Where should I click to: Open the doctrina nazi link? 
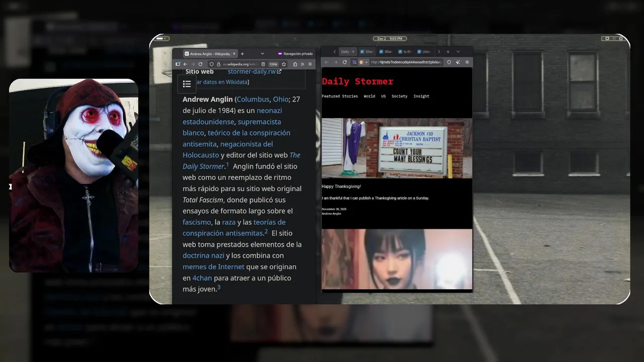(x=203, y=256)
